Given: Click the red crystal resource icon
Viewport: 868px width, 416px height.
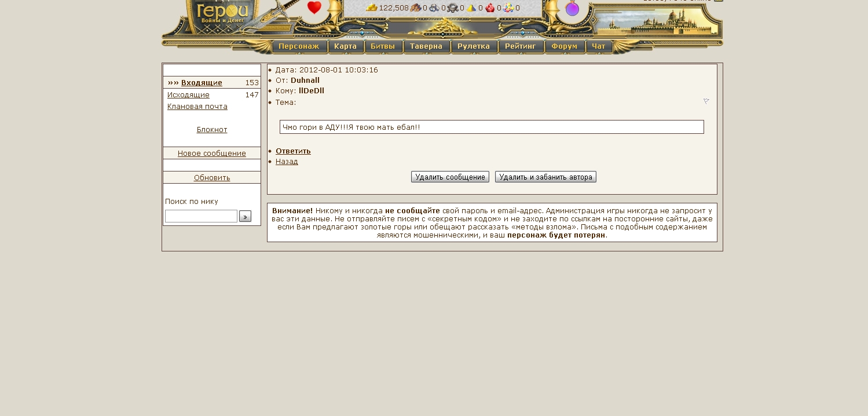Looking at the screenshot, I should [490, 8].
